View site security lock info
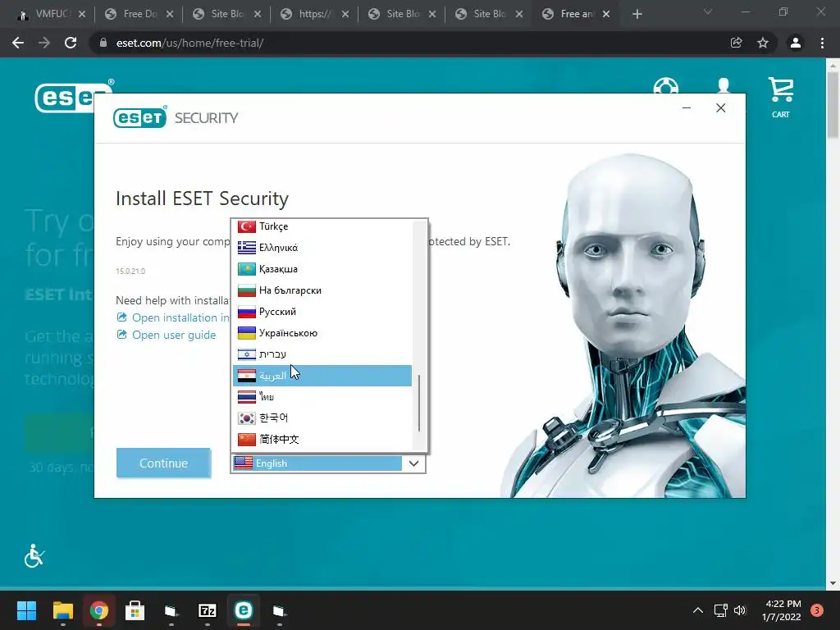840x630 pixels. point(103,43)
